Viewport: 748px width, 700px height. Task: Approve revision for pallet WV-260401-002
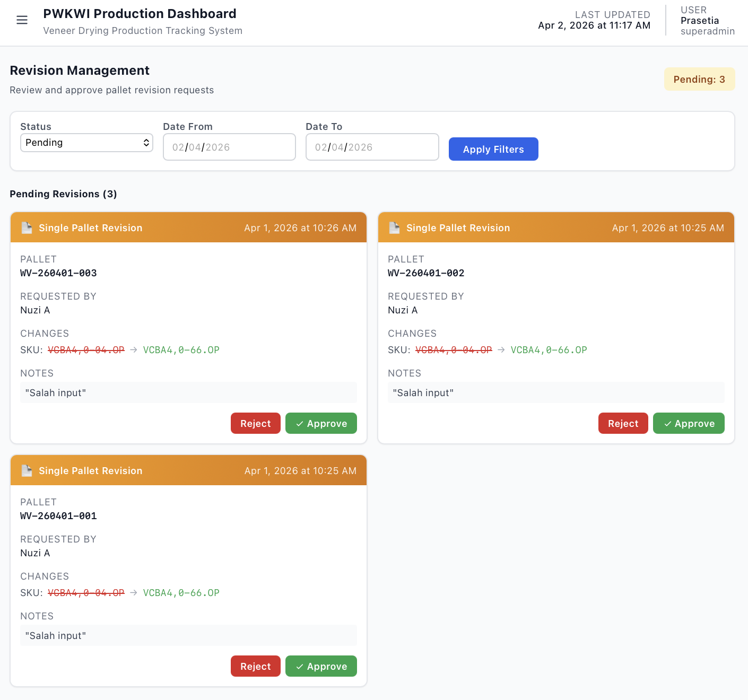coord(688,423)
